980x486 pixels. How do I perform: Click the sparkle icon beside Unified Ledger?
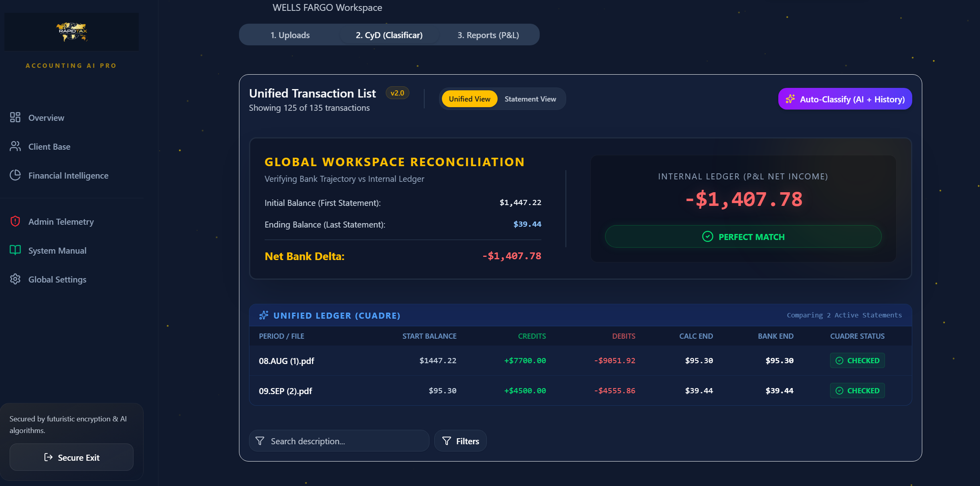point(263,315)
